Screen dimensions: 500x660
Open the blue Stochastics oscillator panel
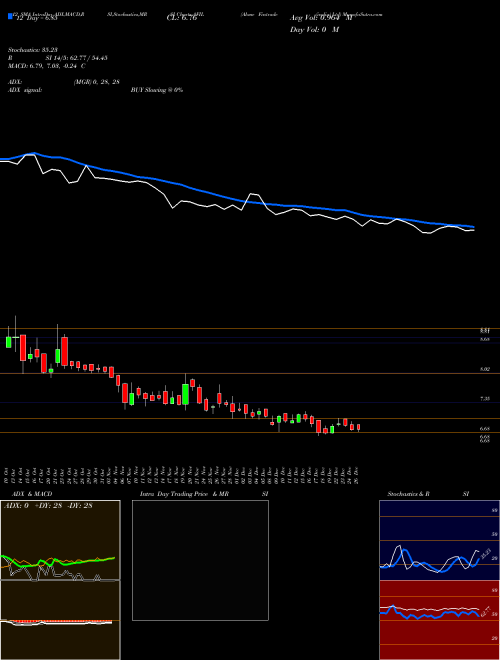click(x=439, y=540)
